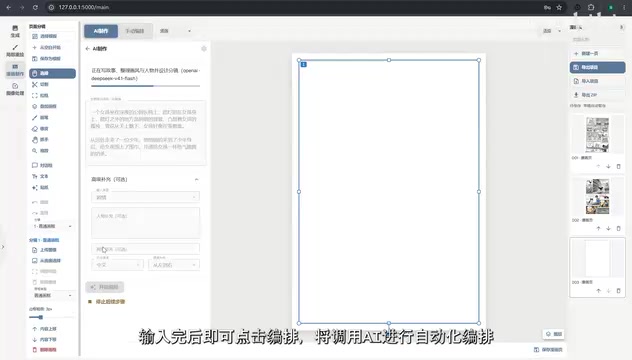Click the save button below the canvas corner
This screenshot has height=360, width=632.
pyautogui.click(x=548, y=350)
